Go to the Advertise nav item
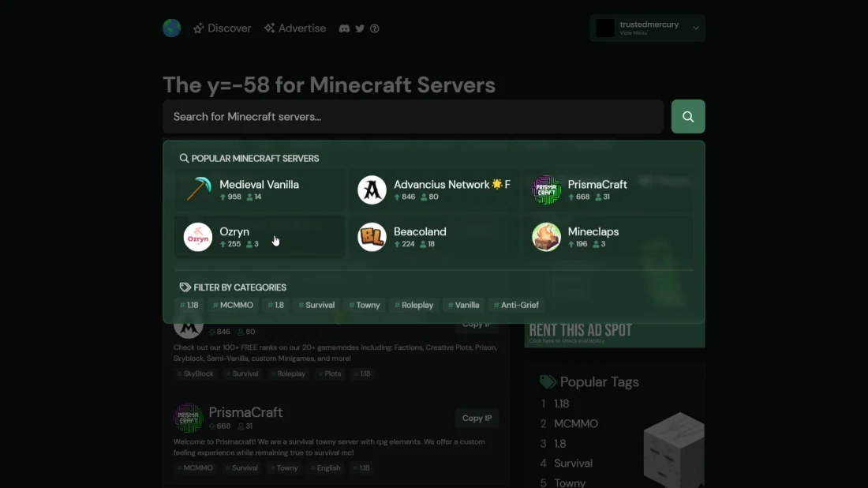The image size is (868, 488). pyautogui.click(x=295, y=28)
